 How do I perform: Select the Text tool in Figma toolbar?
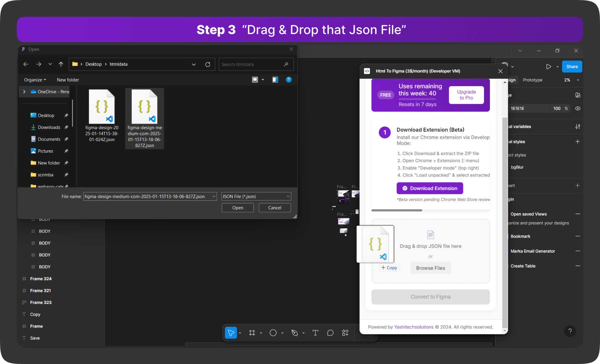click(x=315, y=333)
